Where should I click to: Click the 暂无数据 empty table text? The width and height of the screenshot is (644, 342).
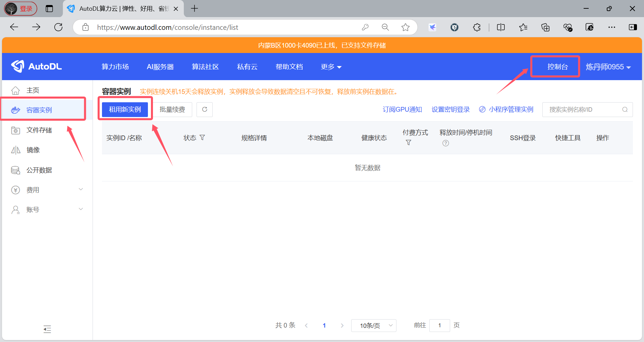367,168
